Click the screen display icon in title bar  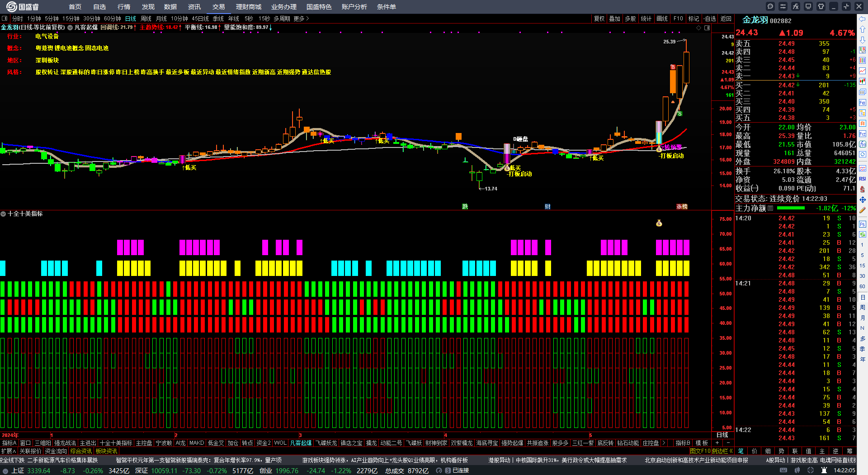(808, 6)
